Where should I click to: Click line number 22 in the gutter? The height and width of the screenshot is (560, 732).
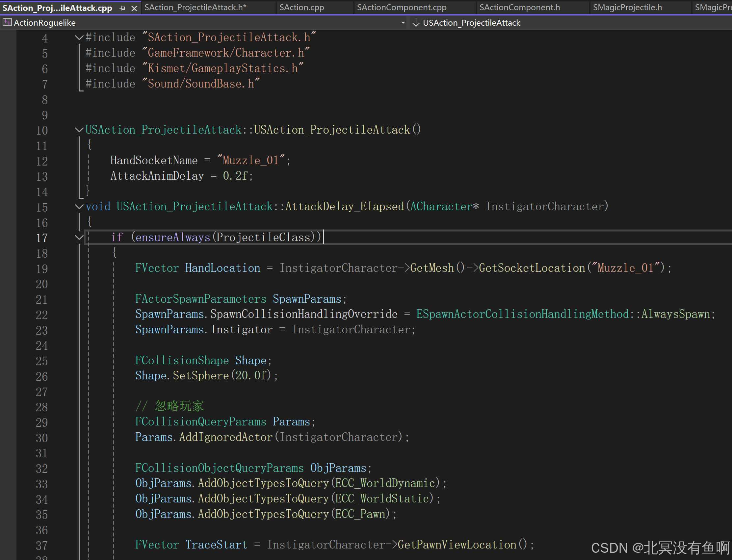pos(42,315)
